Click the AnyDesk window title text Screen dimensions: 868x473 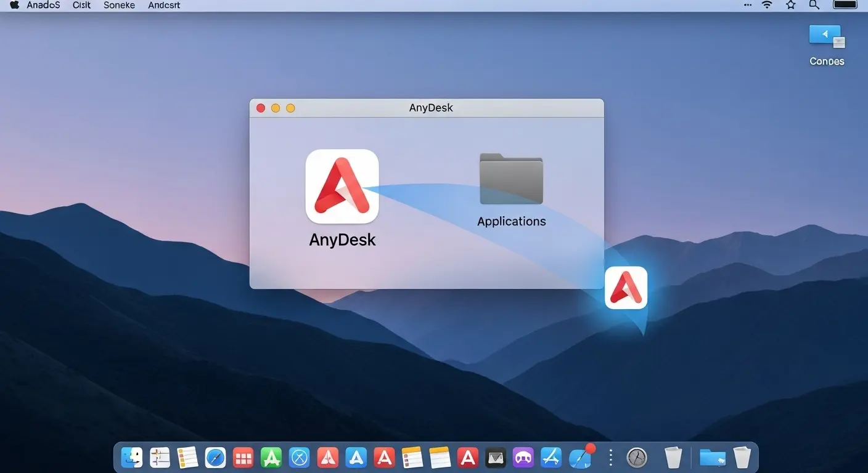point(431,108)
